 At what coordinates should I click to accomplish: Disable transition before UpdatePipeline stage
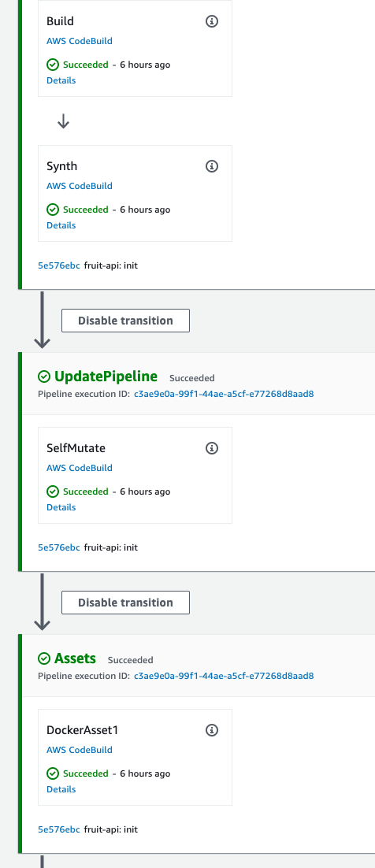[125, 321]
